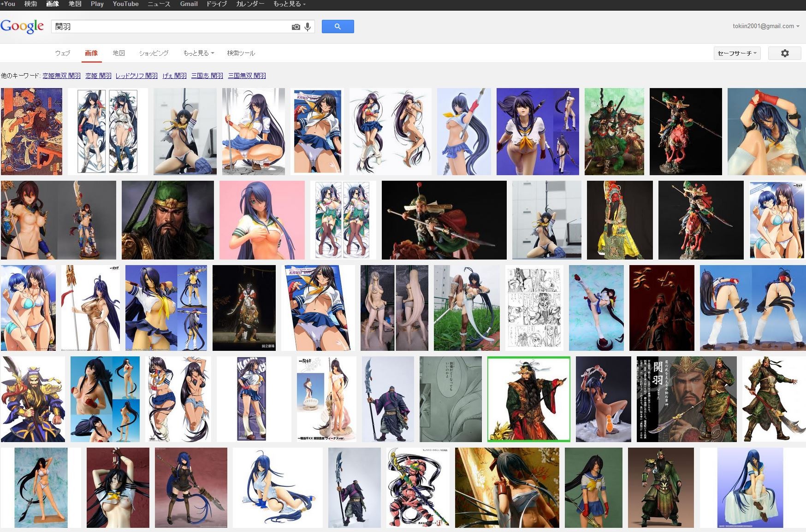Open the red-faced opera figure in yellow robe thumbnail
The width and height of the screenshot is (806, 532).
620,220
